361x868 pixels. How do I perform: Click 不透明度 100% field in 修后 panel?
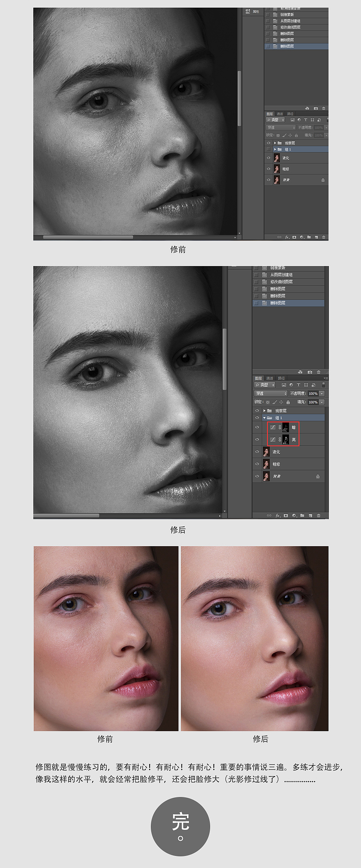[x=313, y=394]
